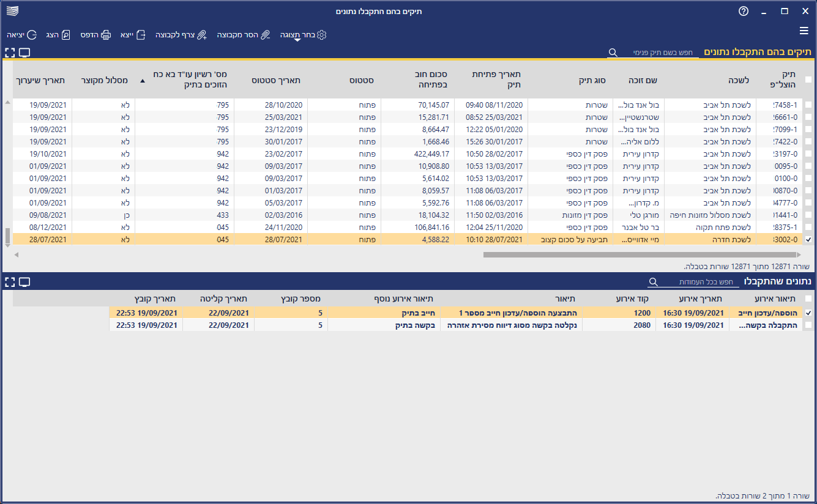Click the 'יציאה' exit toolbar item
Image resolution: width=817 pixels, height=504 pixels.
coord(21,35)
